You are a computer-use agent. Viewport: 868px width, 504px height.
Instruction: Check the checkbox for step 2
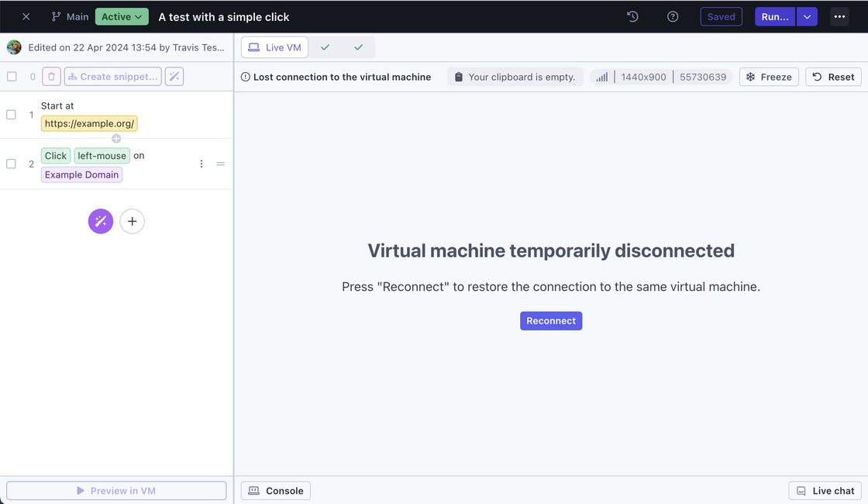[12, 164]
